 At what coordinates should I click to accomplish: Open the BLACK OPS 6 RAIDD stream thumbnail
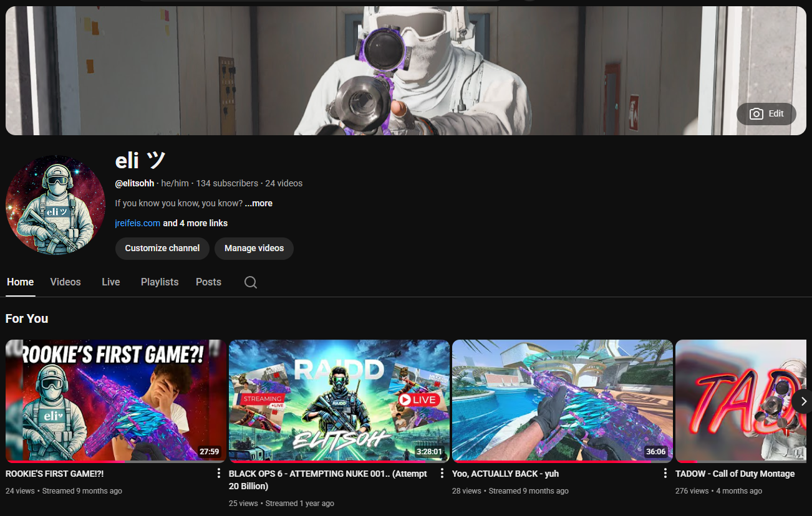[339, 401]
